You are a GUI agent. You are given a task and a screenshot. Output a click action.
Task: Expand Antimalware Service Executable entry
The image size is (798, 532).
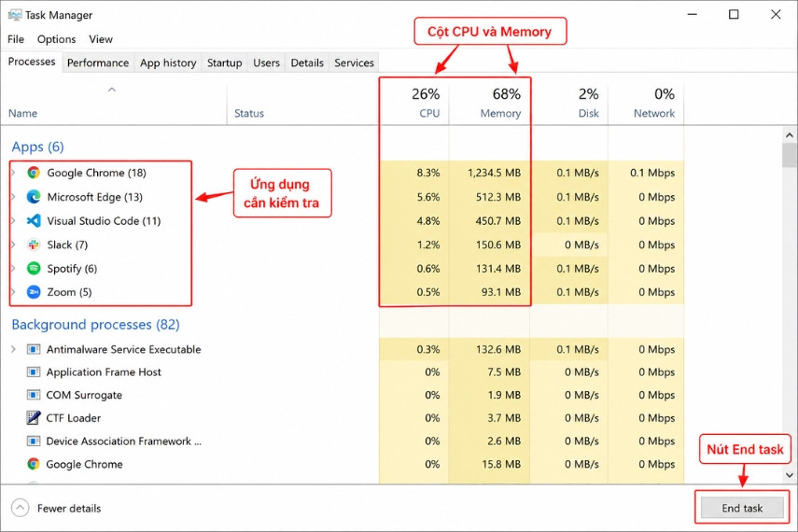coord(13,349)
